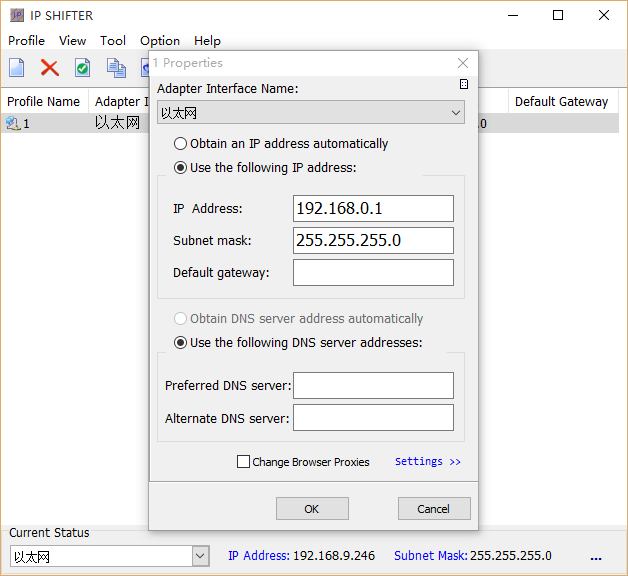Open the Tool menu

pyautogui.click(x=113, y=41)
